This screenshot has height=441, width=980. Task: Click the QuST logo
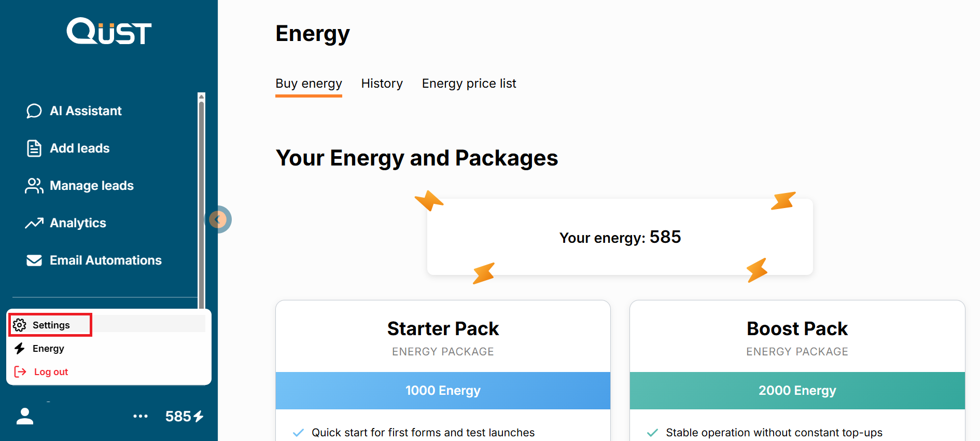coord(109,31)
